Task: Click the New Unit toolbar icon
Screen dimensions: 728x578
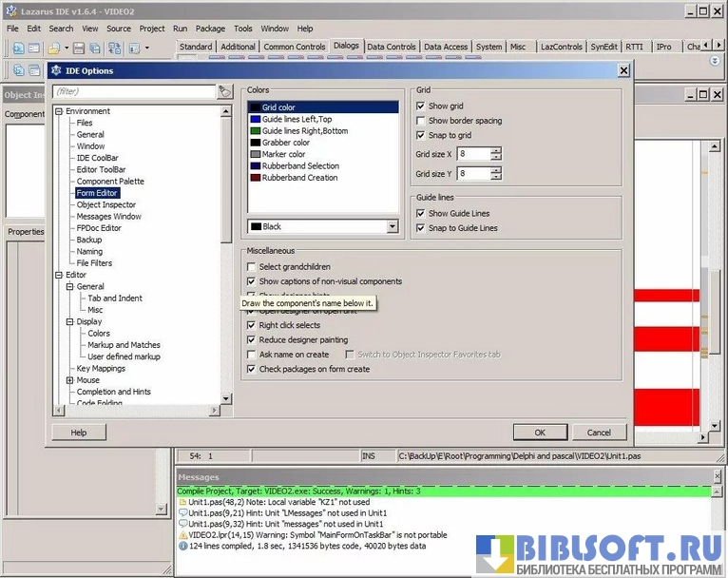Action: tap(18, 48)
